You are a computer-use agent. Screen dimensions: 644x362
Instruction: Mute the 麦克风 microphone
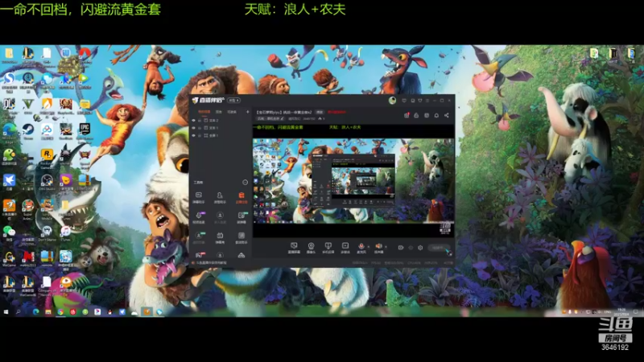(361, 248)
